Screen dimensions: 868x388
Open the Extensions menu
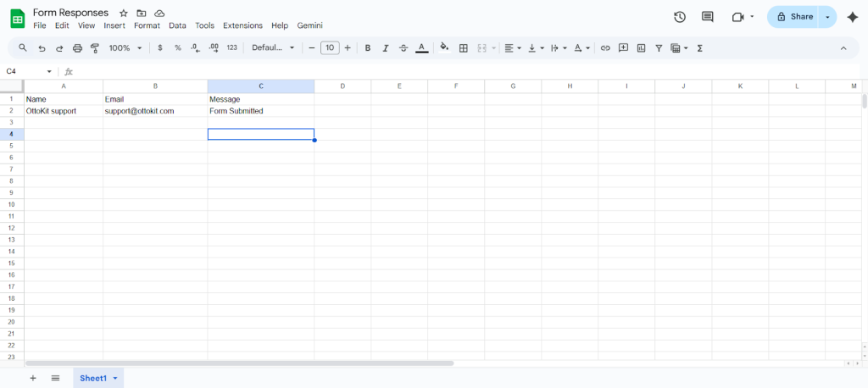pyautogui.click(x=242, y=25)
